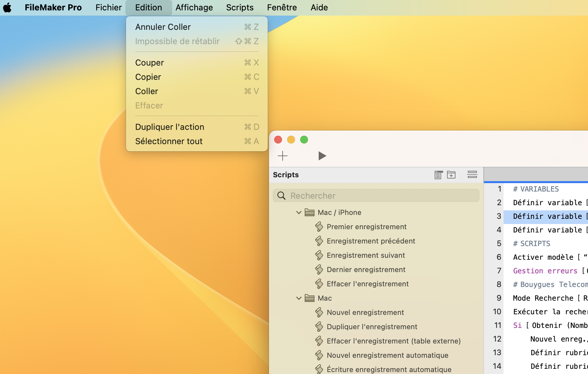Select Enregistrement suivant script

click(x=366, y=256)
